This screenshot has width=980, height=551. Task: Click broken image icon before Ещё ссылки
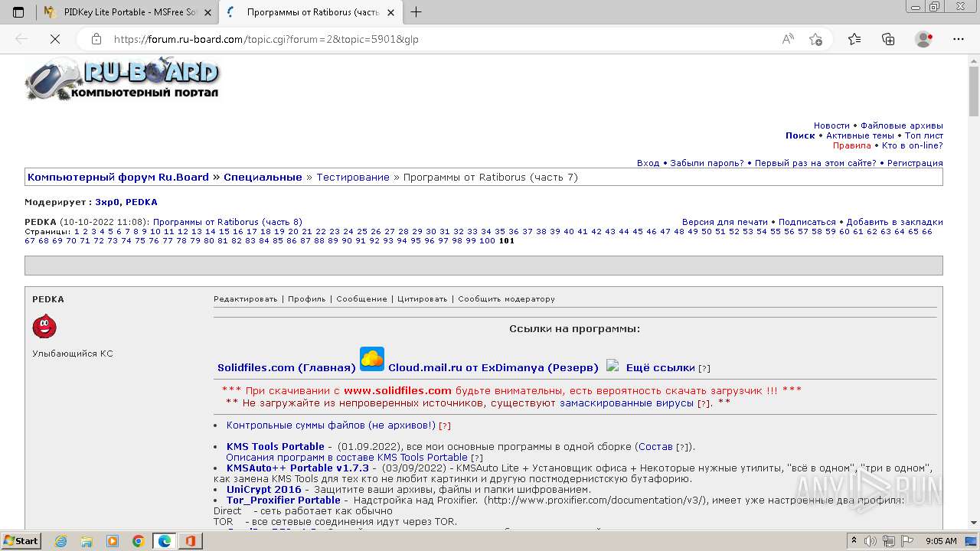(612, 365)
